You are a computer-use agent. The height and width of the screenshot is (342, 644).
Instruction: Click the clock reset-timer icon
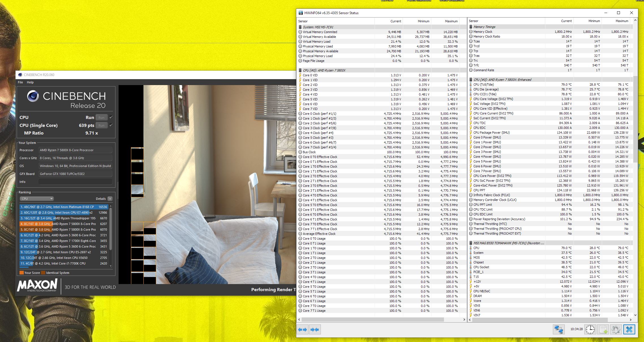[x=590, y=330]
